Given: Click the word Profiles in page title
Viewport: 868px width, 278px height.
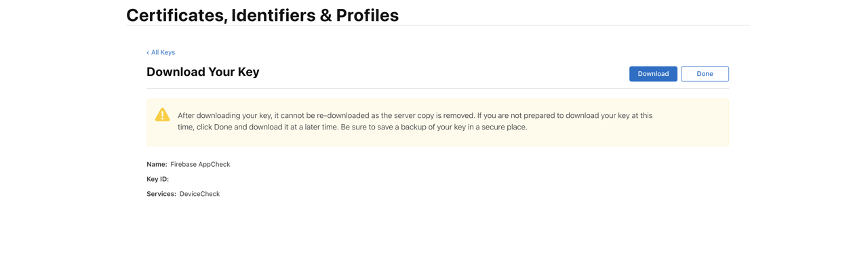Looking at the screenshot, I should [x=367, y=15].
